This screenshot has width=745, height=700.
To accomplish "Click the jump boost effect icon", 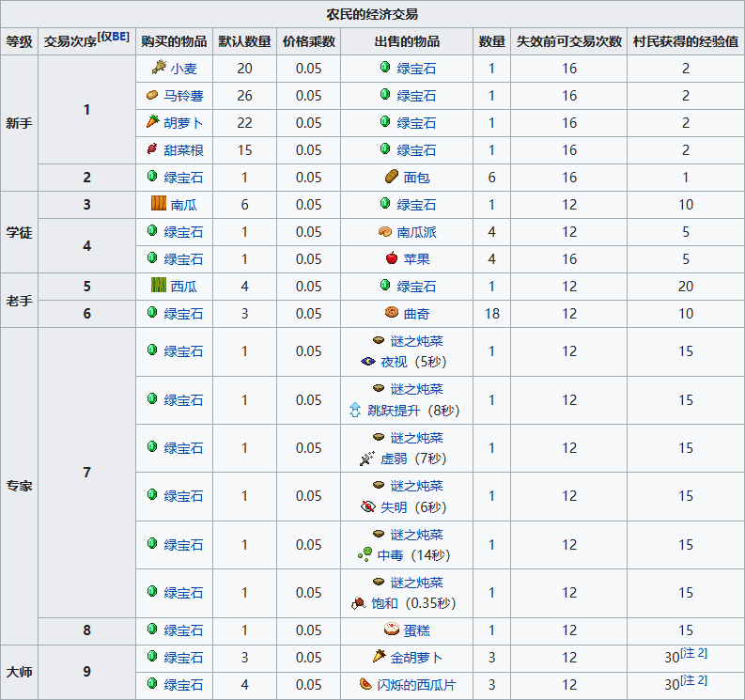I will tap(354, 410).
